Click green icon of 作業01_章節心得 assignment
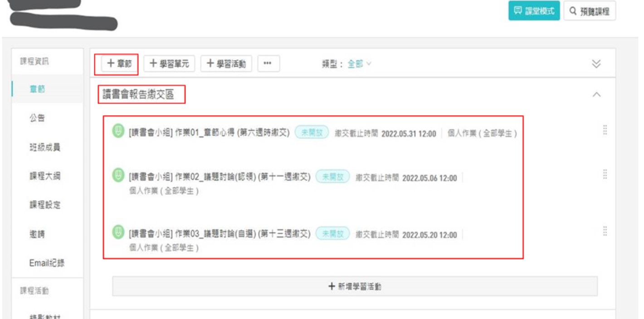Screen dimensions: 644x319 coord(118,132)
